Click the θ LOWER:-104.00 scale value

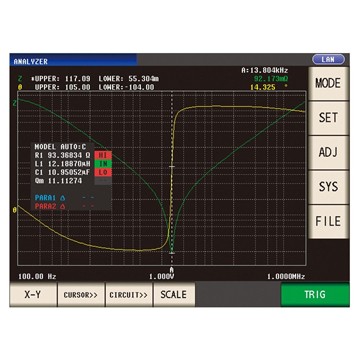click(x=126, y=87)
